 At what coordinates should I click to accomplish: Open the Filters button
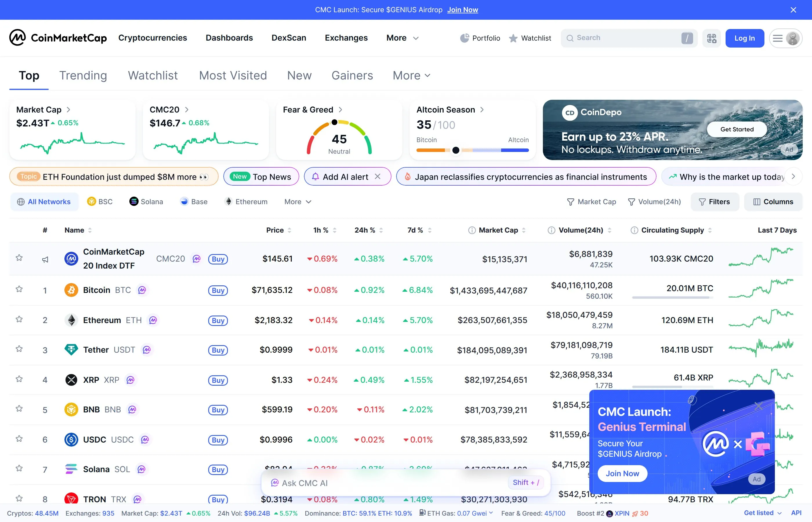point(715,202)
